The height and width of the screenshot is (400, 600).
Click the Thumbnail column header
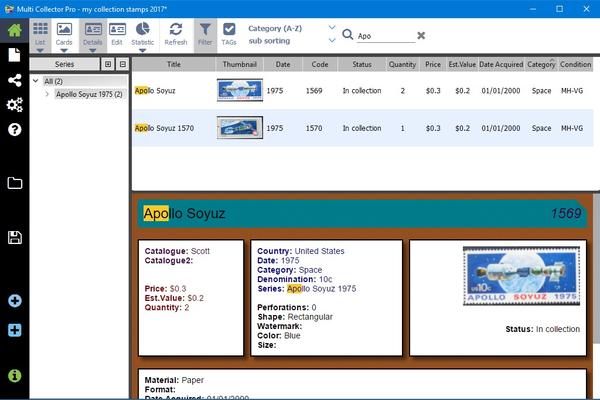240,64
